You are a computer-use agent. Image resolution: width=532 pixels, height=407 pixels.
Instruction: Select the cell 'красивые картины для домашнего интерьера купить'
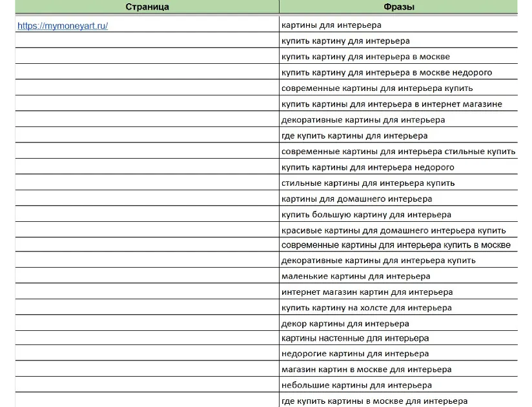tap(393, 230)
